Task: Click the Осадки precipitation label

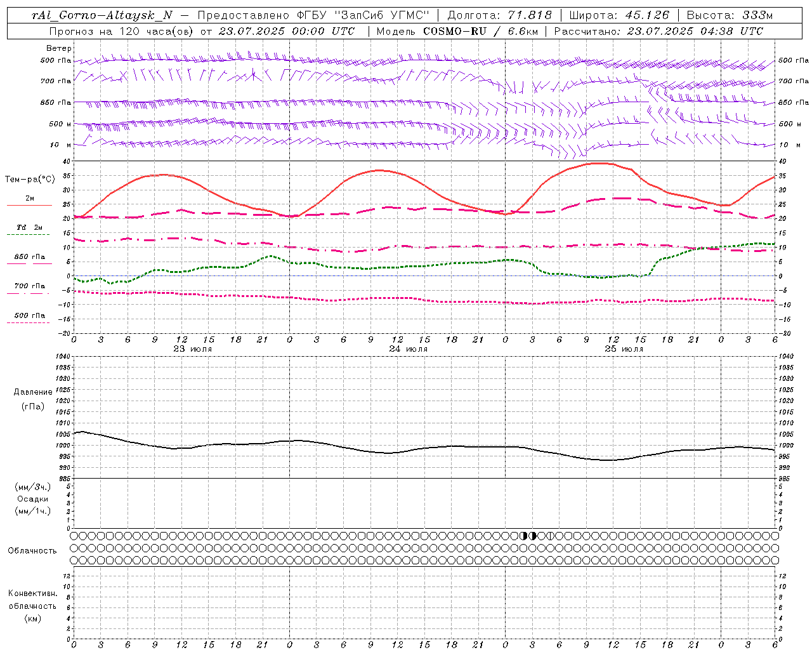Action: tap(33, 499)
